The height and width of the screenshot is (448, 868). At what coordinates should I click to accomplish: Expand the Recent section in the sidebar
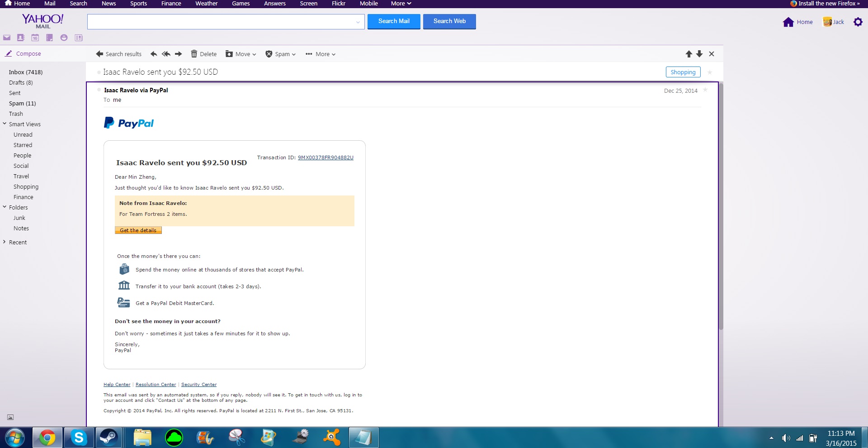[5, 242]
